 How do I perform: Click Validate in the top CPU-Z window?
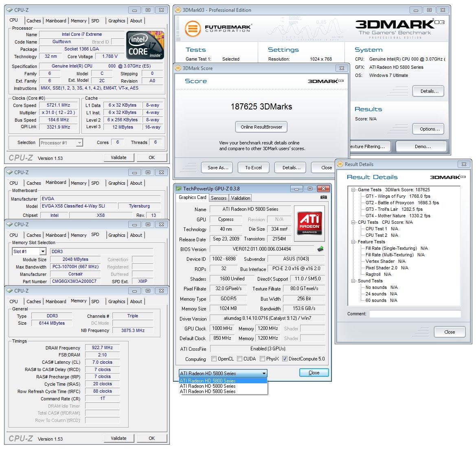pyautogui.click(x=119, y=157)
